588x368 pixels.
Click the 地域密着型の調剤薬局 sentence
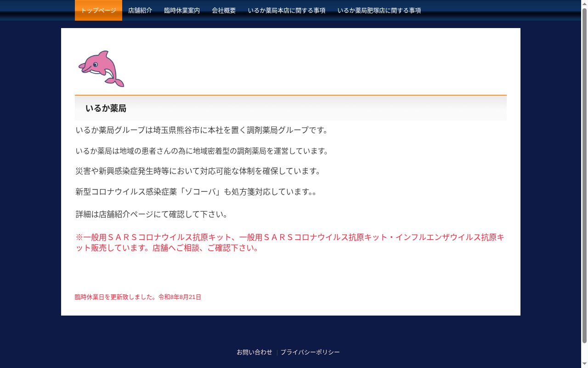[x=202, y=151]
